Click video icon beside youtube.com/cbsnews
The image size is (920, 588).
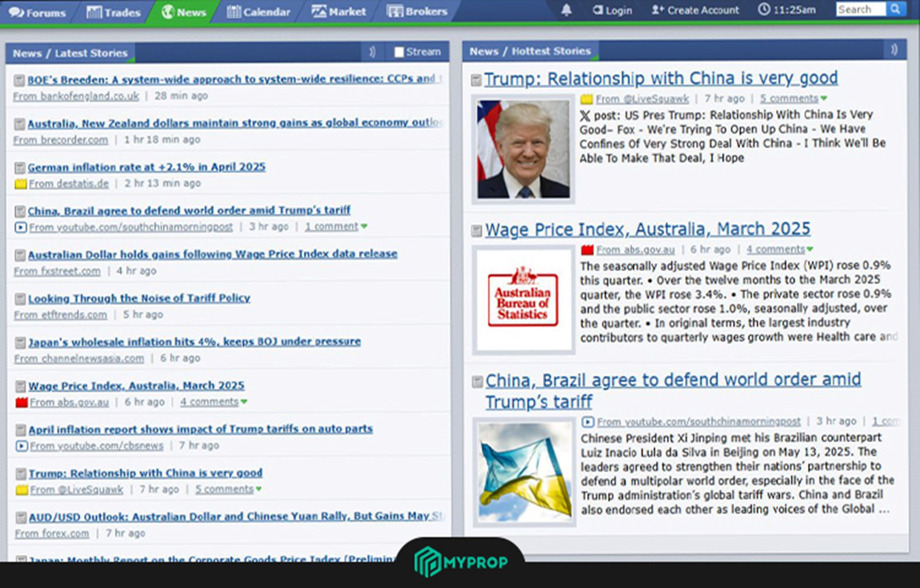21,446
